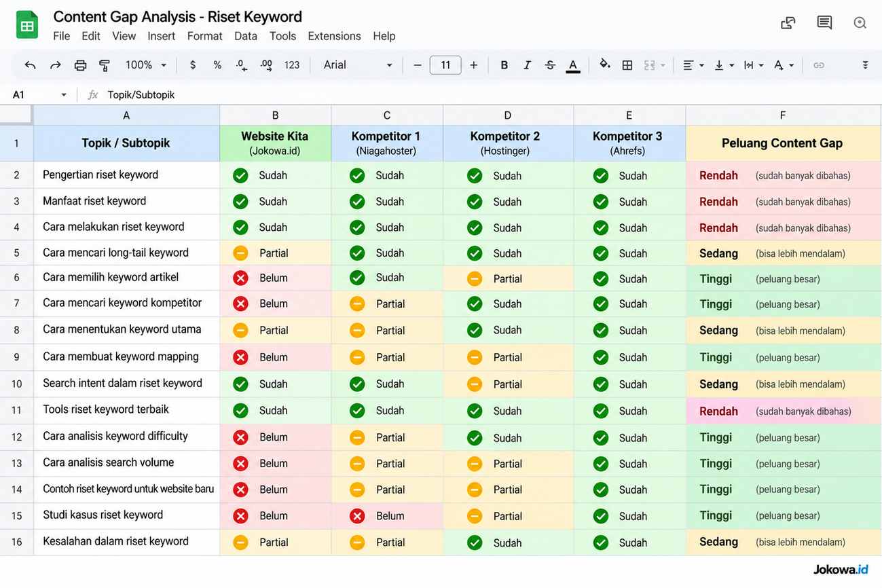Open the search magnifier in header
This screenshot has width=882, height=588.
(x=860, y=22)
